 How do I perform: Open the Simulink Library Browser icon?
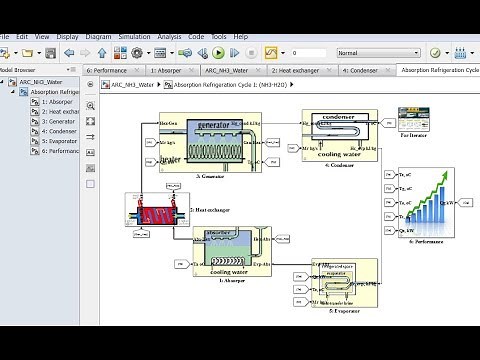120,53
